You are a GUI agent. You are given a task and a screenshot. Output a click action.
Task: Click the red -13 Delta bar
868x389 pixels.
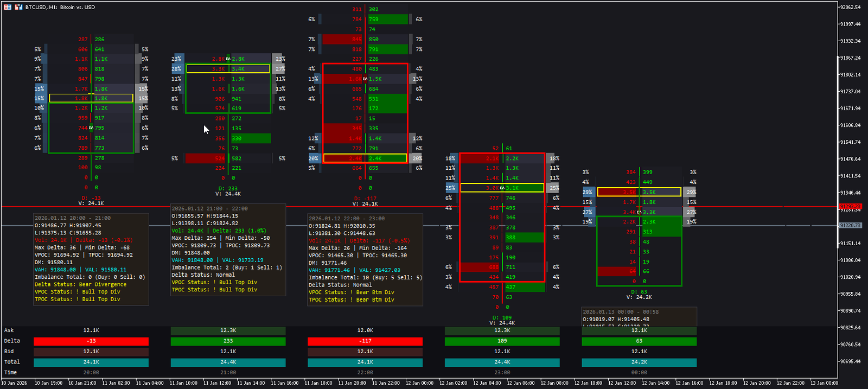pyautogui.click(x=91, y=341)
